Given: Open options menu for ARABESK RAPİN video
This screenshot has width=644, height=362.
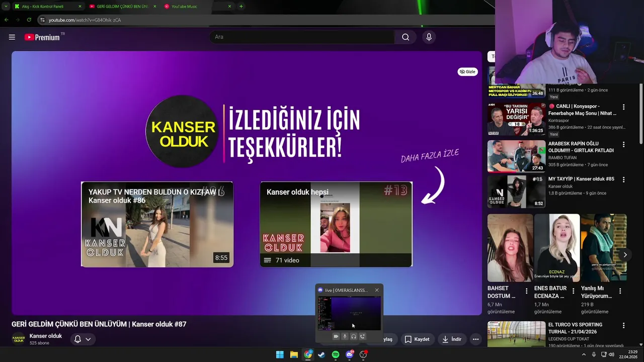Looking at the screenshot, I should click(x=623, y=144).
